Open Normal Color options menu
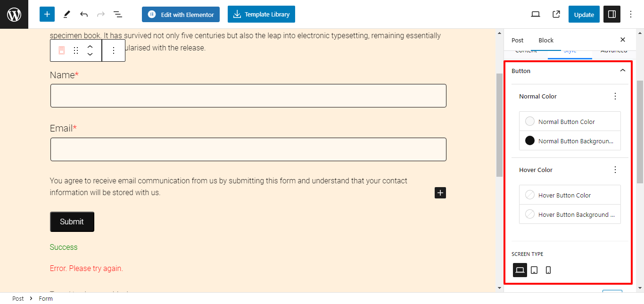Viewport: 644px width, 304px height. [x=615, y=96]
